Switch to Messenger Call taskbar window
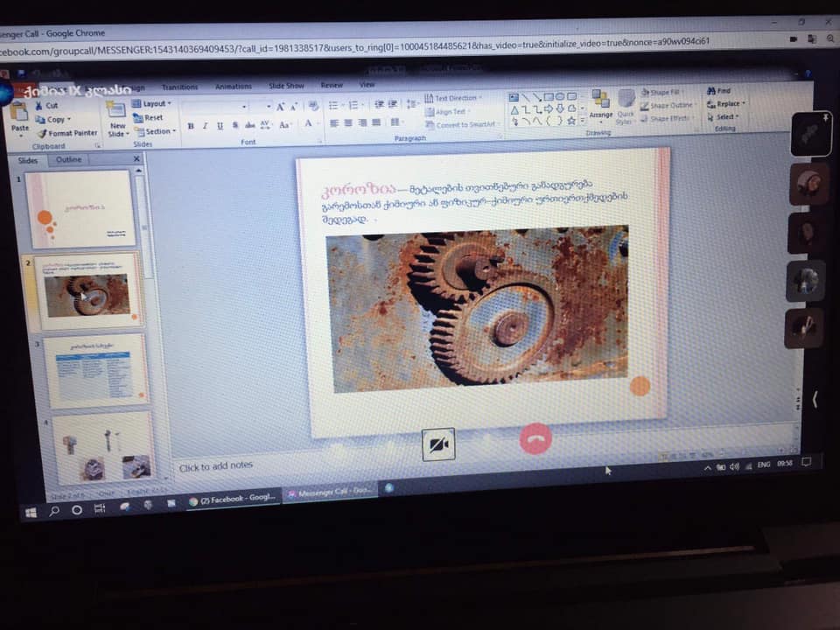 (x=330, y=493)
